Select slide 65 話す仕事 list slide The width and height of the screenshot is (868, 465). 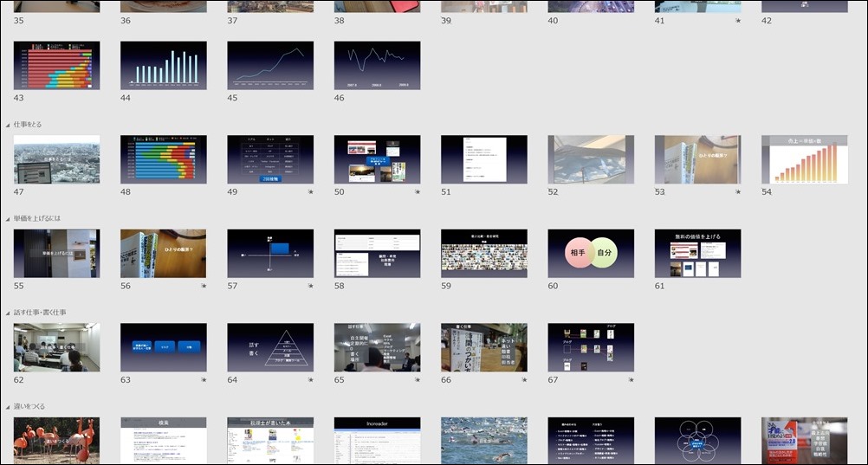[378, 347]
